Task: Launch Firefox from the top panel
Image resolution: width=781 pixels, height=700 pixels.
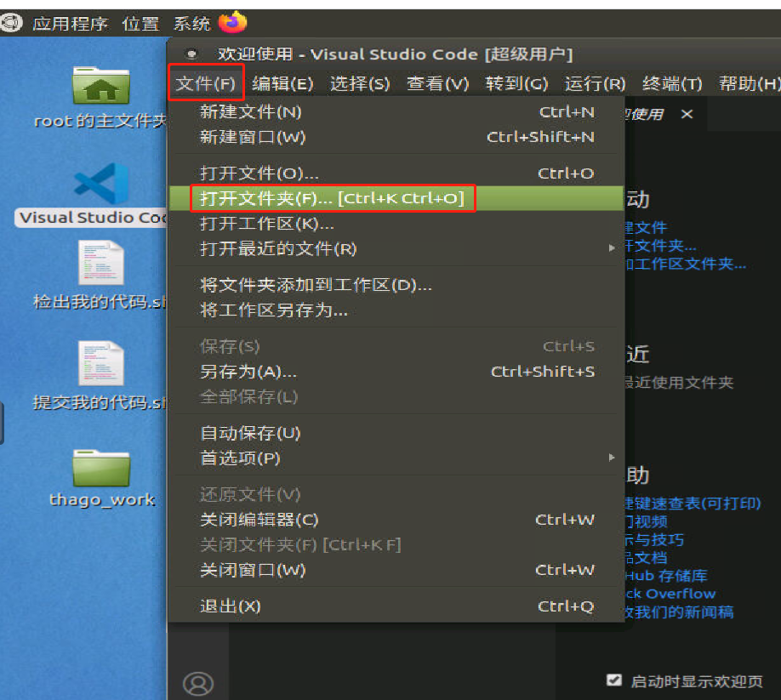Action: [x=232, y=22]
